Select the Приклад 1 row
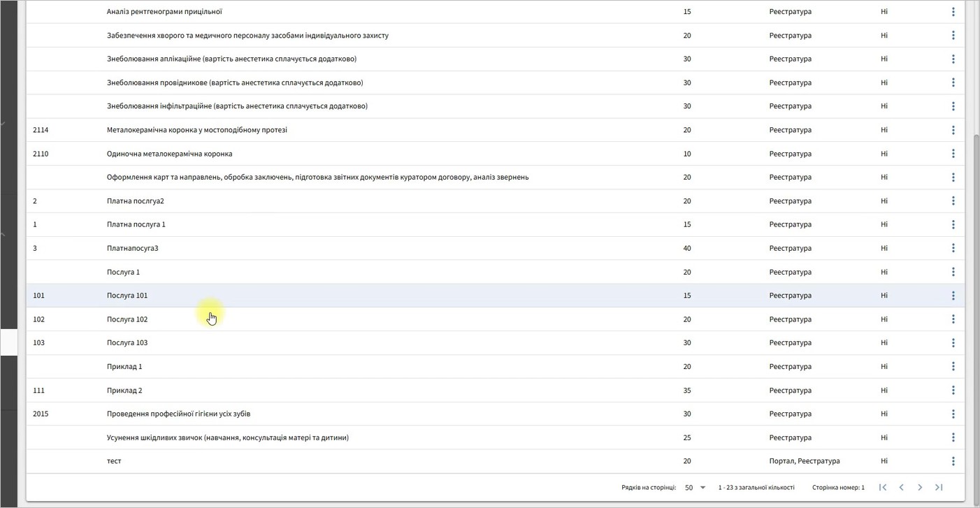Viewport: 980px width, 508px height. 495,366
